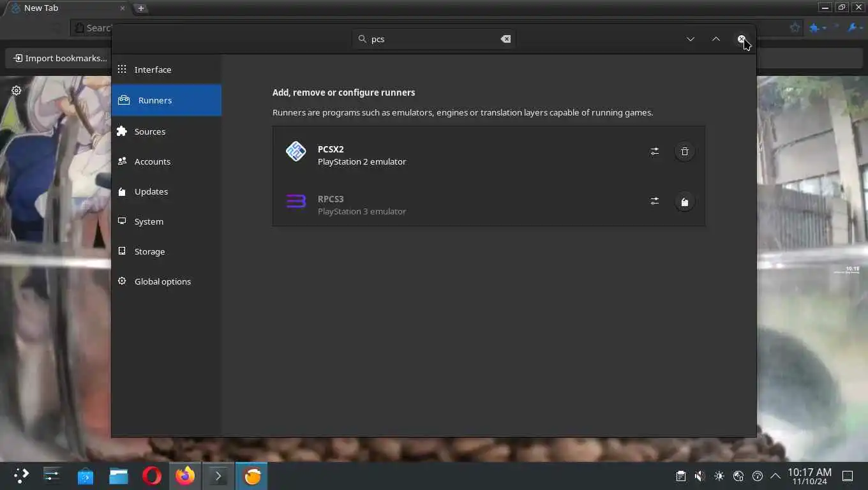Switch to Lutris in the taskbar

tap(252, 475)
